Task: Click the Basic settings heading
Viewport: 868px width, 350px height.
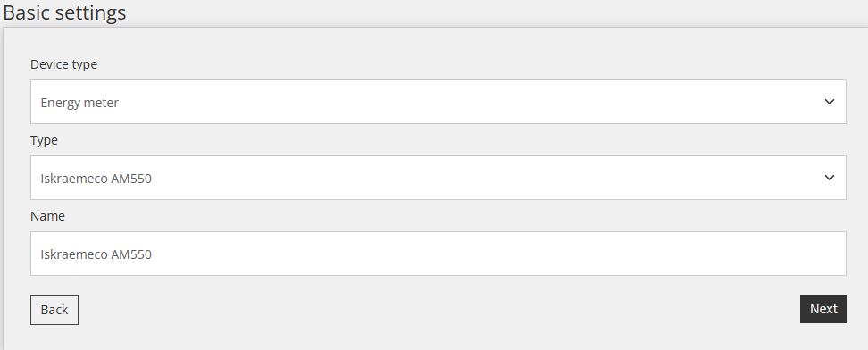Action: click(x=65, y=12)
